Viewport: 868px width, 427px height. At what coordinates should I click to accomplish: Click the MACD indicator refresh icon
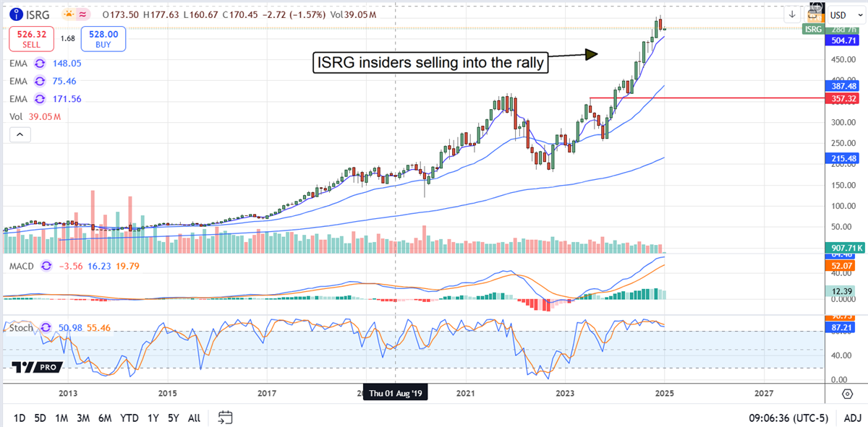pos(48,267)
